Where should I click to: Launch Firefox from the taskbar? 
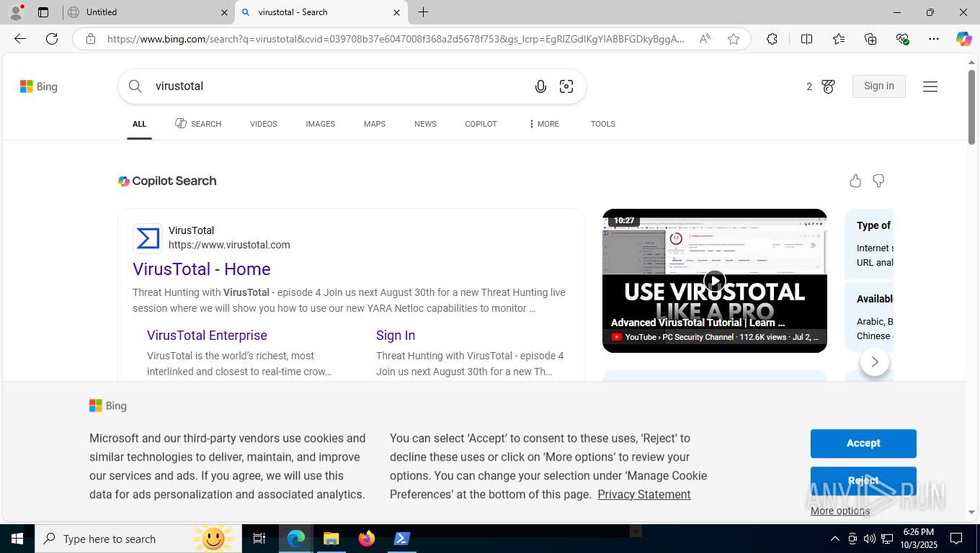(367, 539)
